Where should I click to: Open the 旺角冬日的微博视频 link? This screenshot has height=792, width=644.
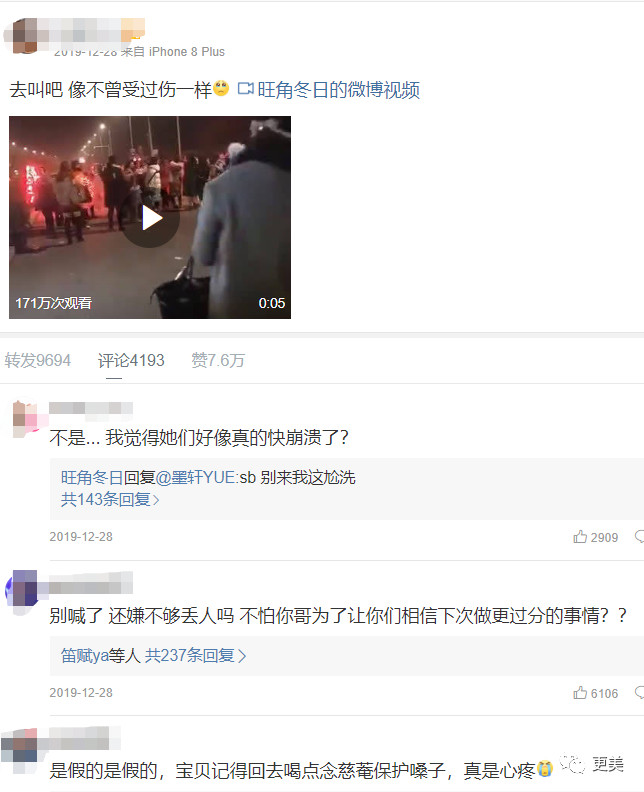[338, 90]
